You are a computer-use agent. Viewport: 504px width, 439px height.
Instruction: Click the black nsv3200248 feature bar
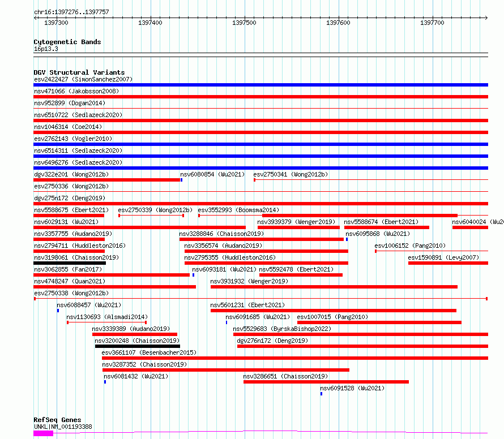coord(138,347)
